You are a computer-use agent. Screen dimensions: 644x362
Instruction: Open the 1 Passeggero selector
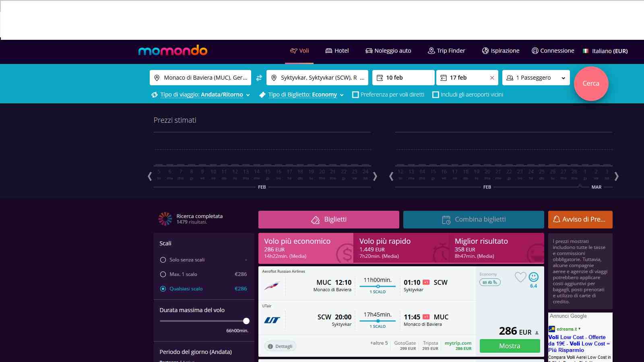536,78
